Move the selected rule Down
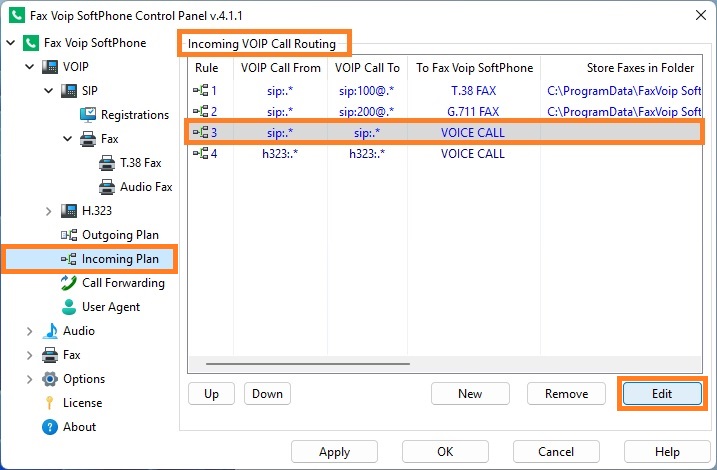The height and width of the screenshot is (470, 717). pos(268,394)
